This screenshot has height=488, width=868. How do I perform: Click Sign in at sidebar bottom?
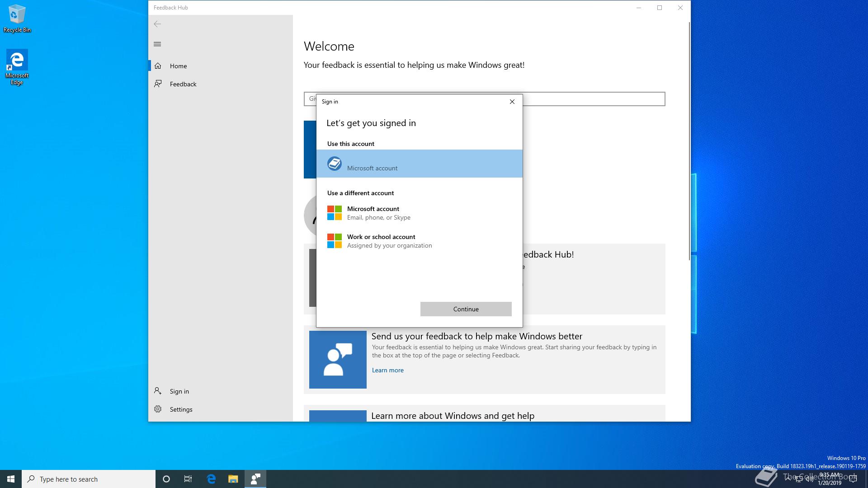click(x=221, y=391)
